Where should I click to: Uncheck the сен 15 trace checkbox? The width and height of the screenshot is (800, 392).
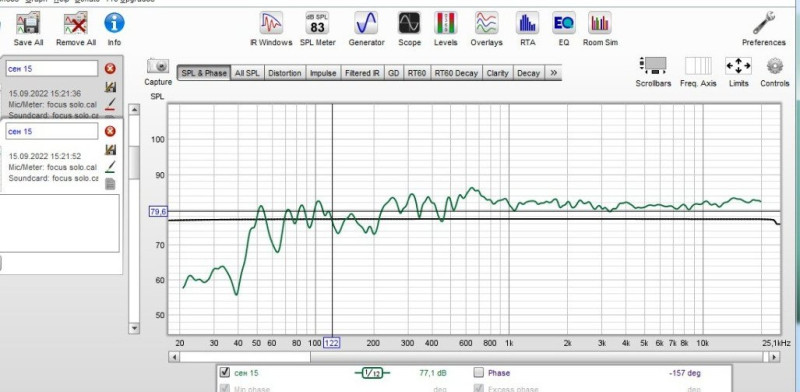point(224,372)
